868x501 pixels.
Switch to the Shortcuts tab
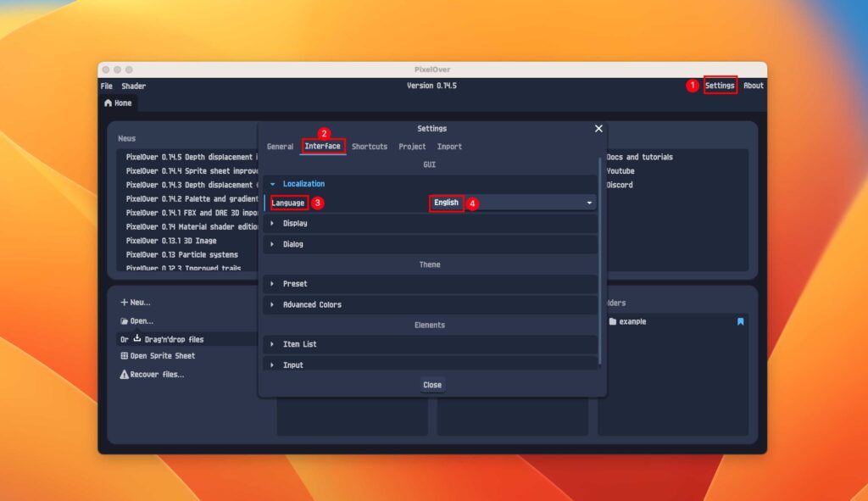(369, 146)
